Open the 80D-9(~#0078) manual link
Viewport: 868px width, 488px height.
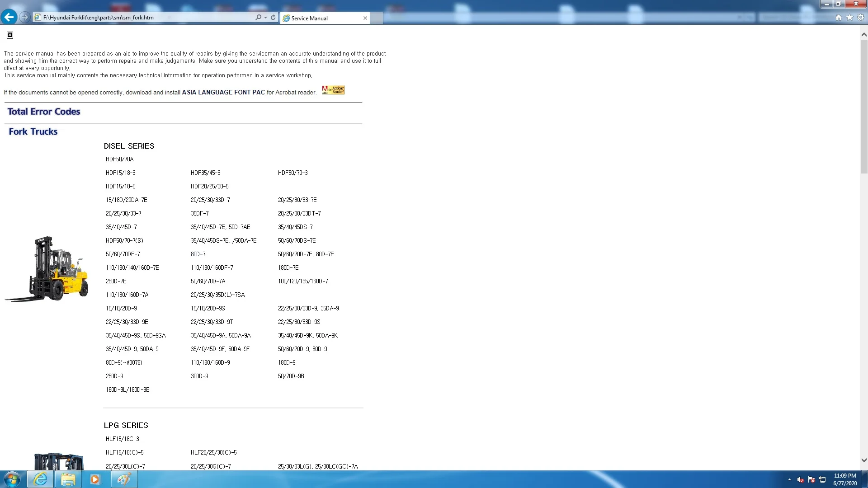[124, 362]
